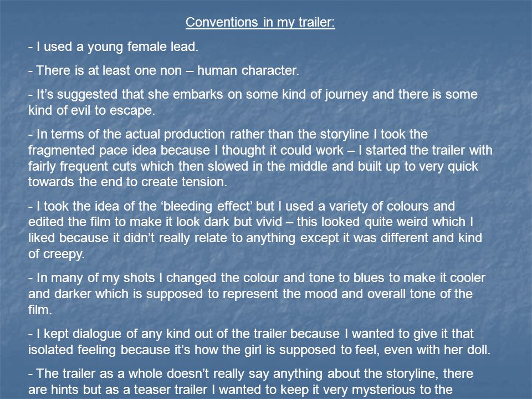
Task: Click the word 'film.' ending the paragraph
Action: pos(40,310)
